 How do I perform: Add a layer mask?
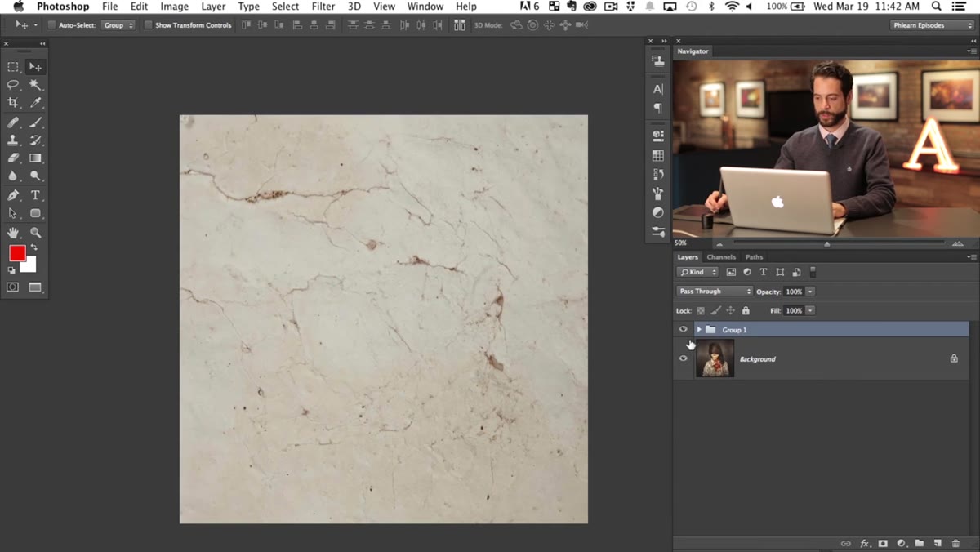click(883, 544)
